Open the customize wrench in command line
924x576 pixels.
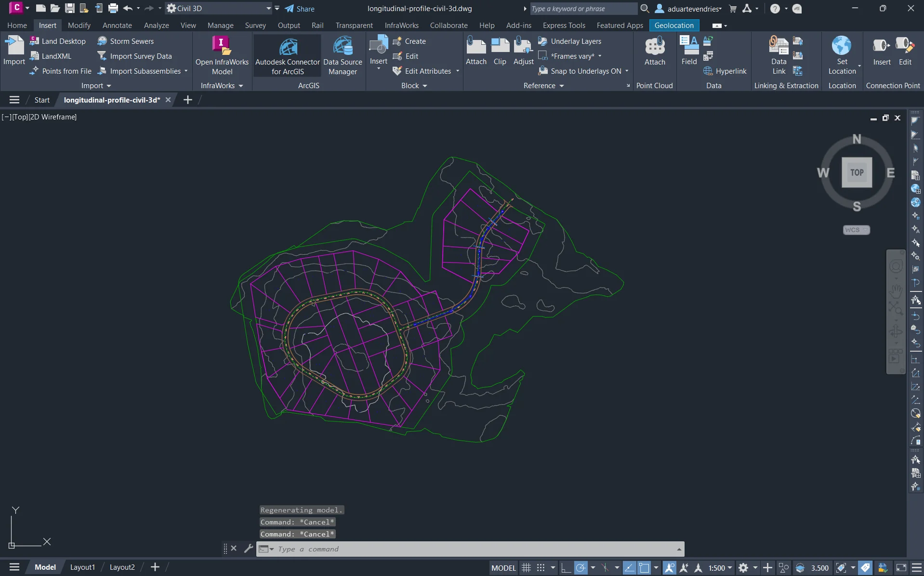[249, 549]
